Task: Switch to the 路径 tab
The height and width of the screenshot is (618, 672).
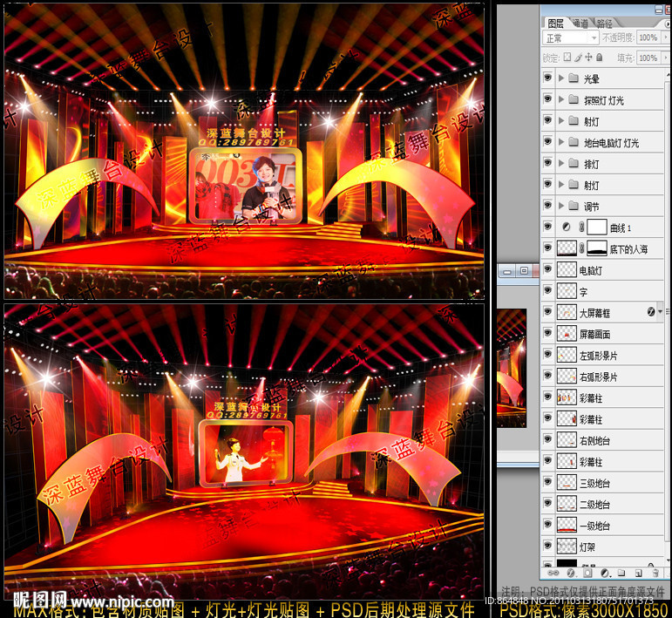Action: [x=604, y=24]
